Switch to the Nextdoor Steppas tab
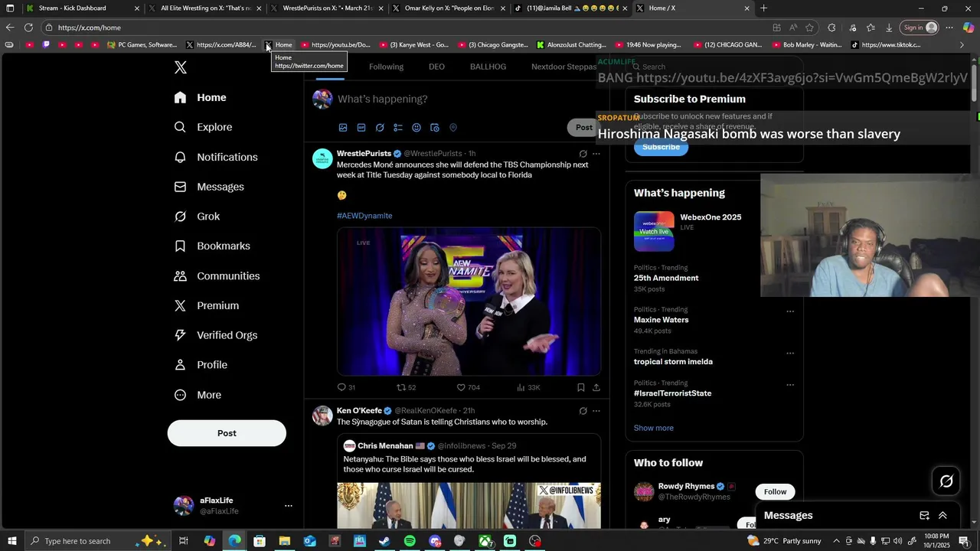Image resolution: width=980 pixels, height=551 pixels. [563, 67]
